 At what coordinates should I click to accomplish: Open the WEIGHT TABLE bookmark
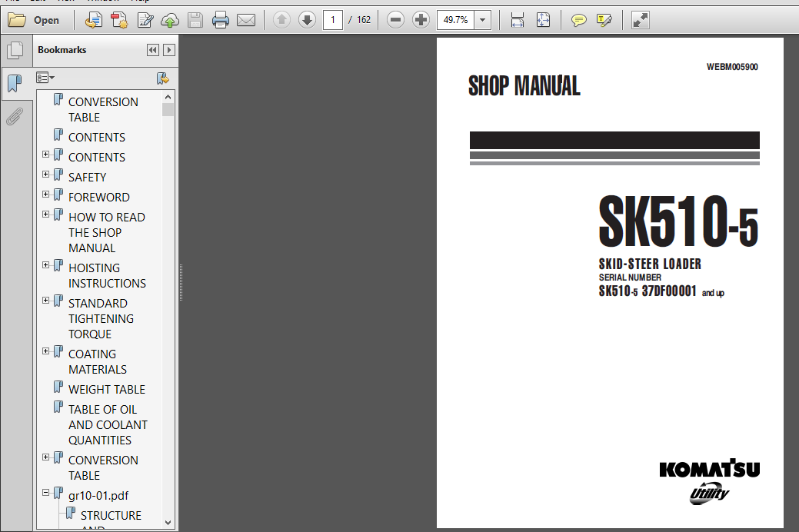point(106,389)
